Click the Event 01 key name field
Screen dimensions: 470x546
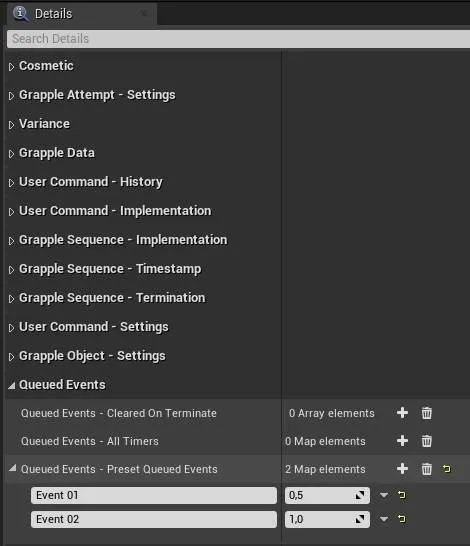[154, 495]
